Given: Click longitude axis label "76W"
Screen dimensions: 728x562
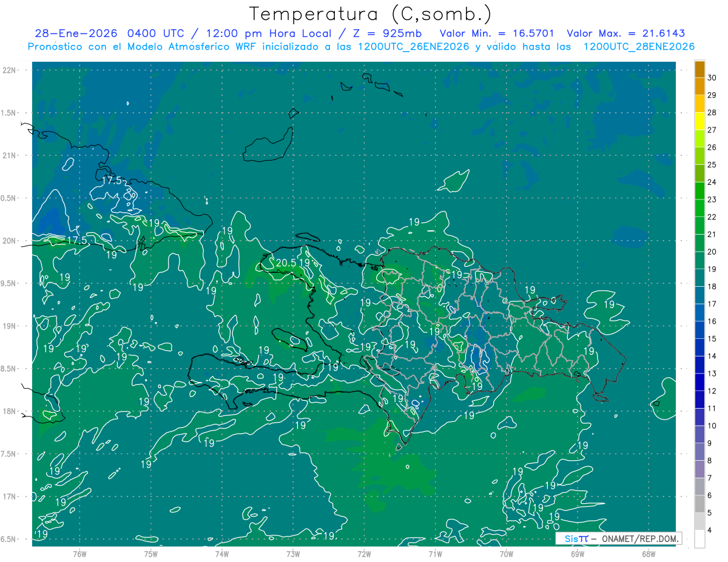Looking at the screenshot, I should (x=79, y=554).
